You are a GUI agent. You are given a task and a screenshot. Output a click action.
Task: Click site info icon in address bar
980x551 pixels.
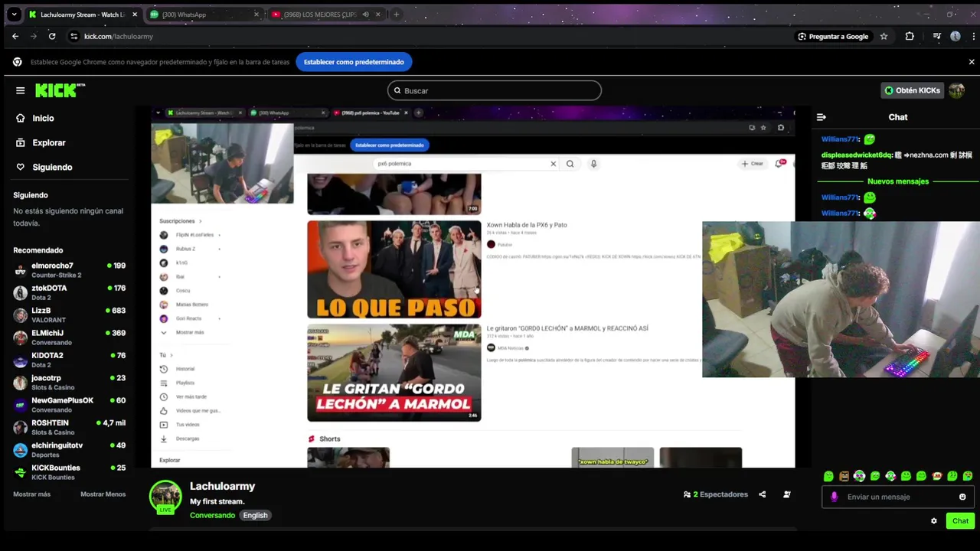pos(73,36)
